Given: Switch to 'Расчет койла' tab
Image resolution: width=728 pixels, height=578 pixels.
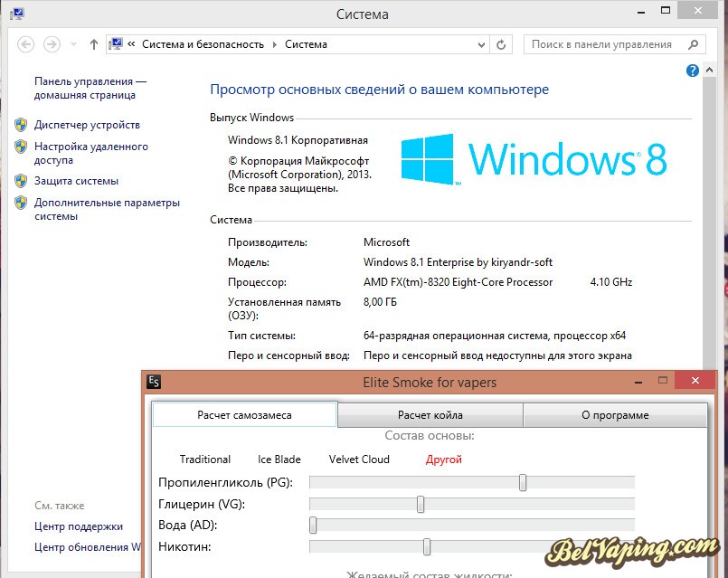Looking at the screenshot, I should coord(430,414).
